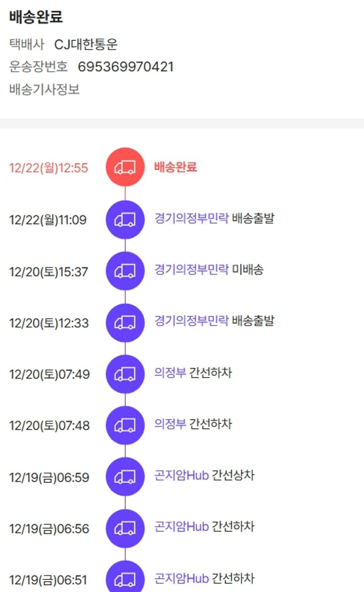364x592 pixels.
Task: Click the red truck icon for 배송완료
Action: (125, 167)
